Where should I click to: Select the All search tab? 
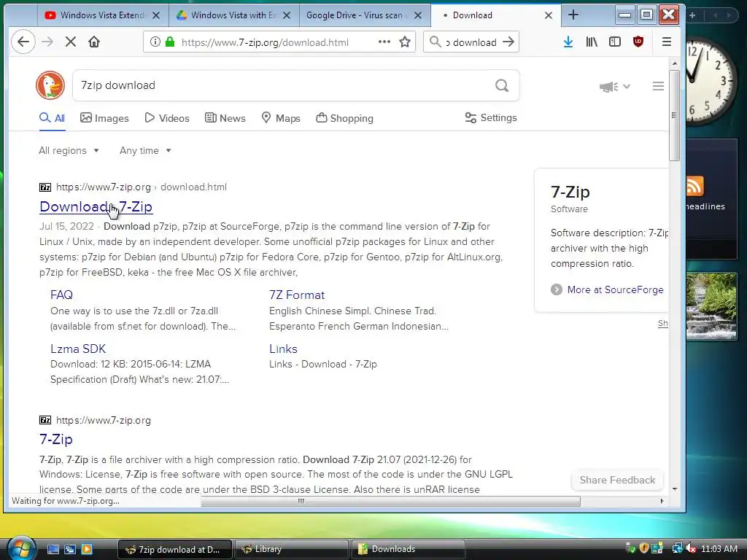(52, 118)
